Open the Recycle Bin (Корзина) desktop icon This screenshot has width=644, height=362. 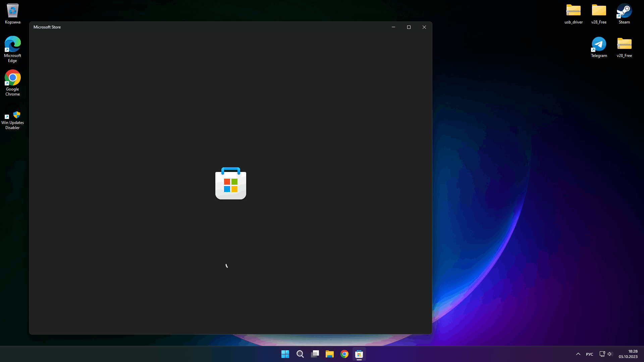pyautogui.click(x=13, y=13)
